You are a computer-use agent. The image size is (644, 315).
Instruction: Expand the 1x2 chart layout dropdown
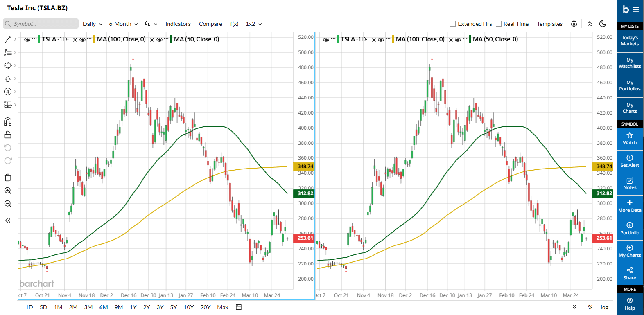pos(253,24)
